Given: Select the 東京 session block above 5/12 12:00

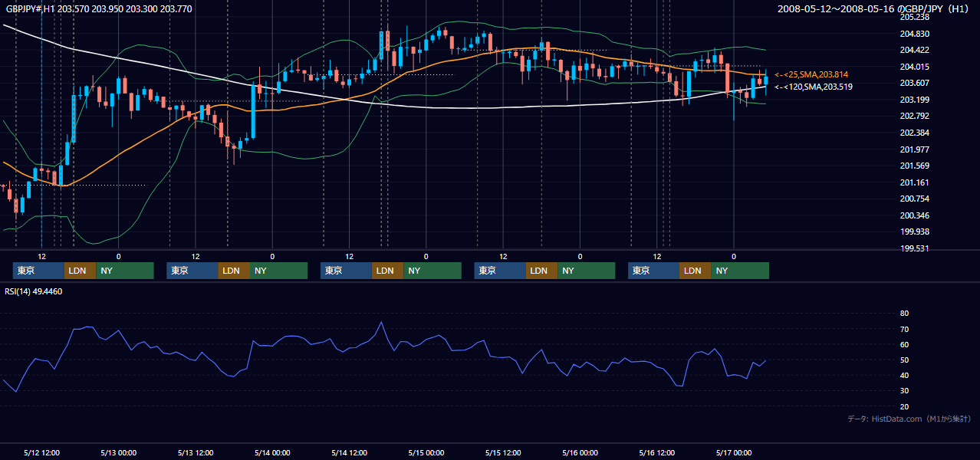Looking at the screenshot, I should tap(38, 271).
